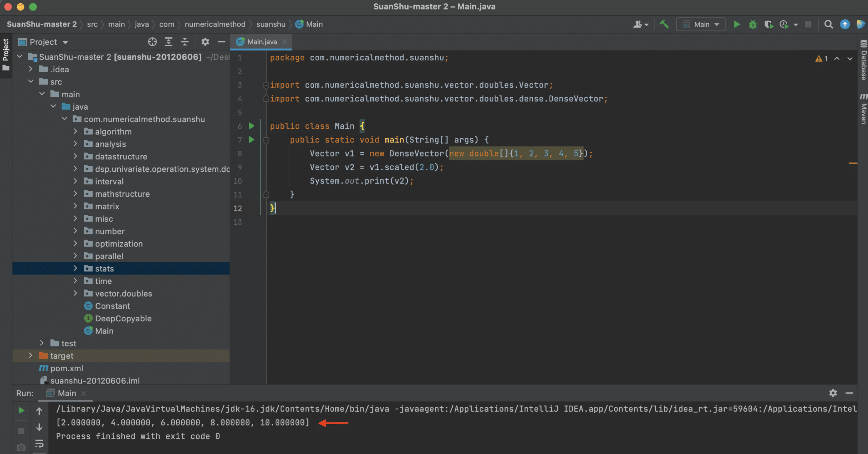Run with coverage icon in toolbar
This screenshot has width=868, height=454.
[x=768, y=24]
